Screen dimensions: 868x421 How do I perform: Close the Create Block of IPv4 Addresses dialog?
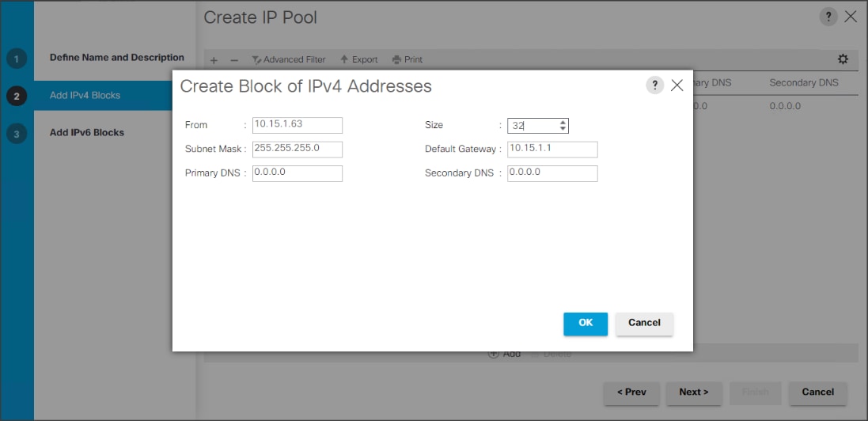[x=677, y=85]
